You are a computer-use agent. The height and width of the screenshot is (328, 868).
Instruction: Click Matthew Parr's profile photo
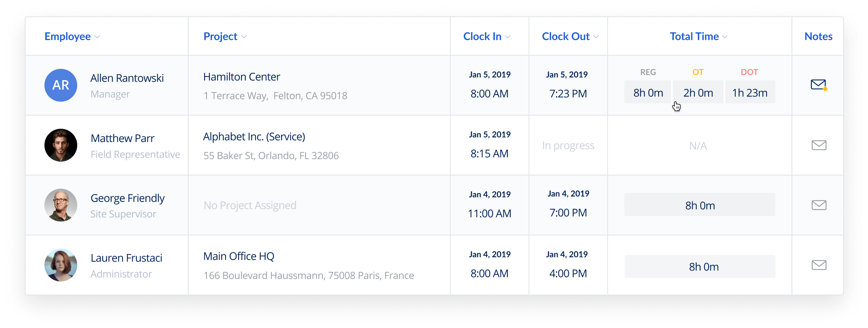pyautogui.click(x=61, y=145)
